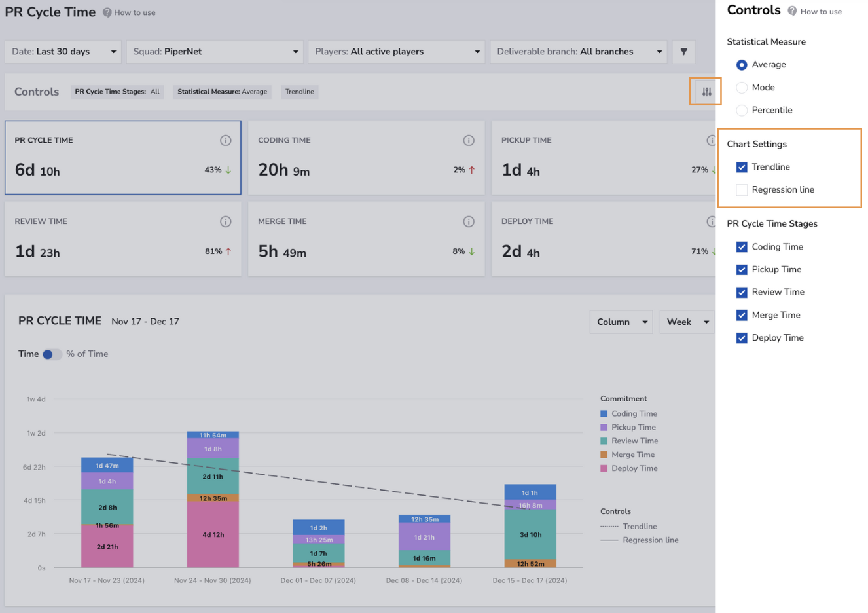Uncheck the Trendline checkbox
868x613 pixels.
(x=742, y=167)
